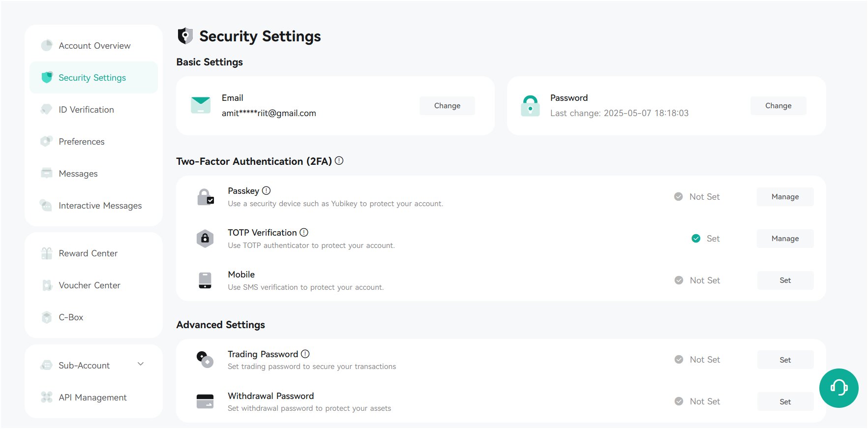
Task: Click "Set trading password to secure your transactions"
Action: (x=312, y=367)
